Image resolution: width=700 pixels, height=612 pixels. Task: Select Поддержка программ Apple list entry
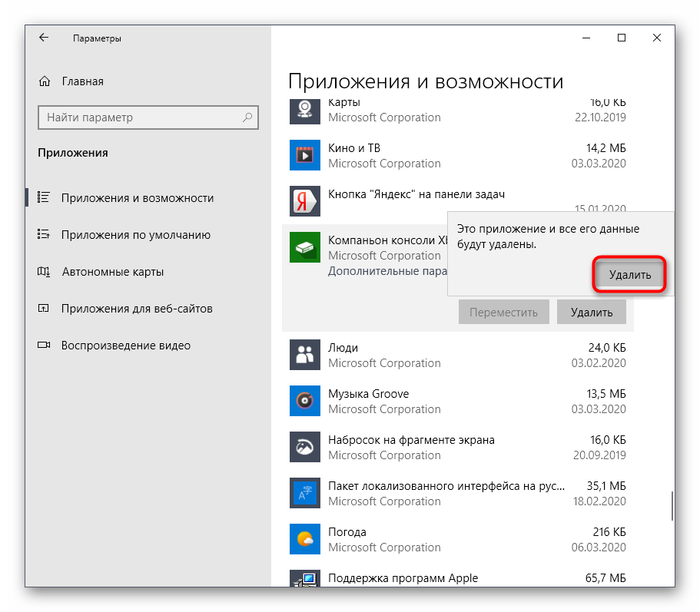click(x=403, y=578)
